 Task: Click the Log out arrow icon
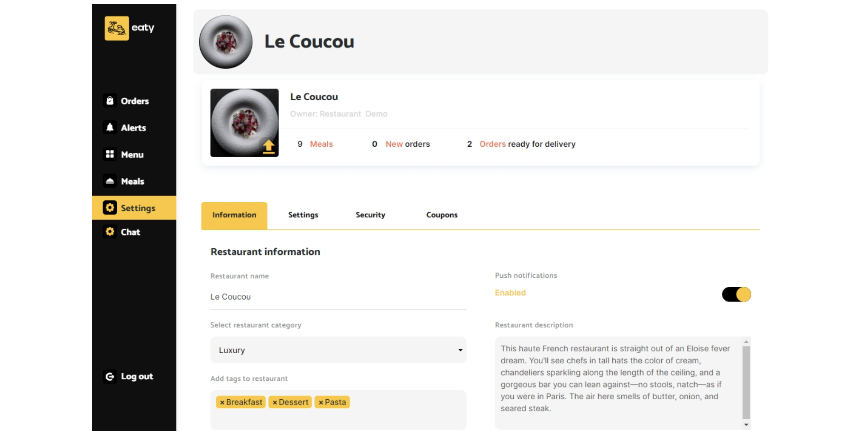[110, 377]
